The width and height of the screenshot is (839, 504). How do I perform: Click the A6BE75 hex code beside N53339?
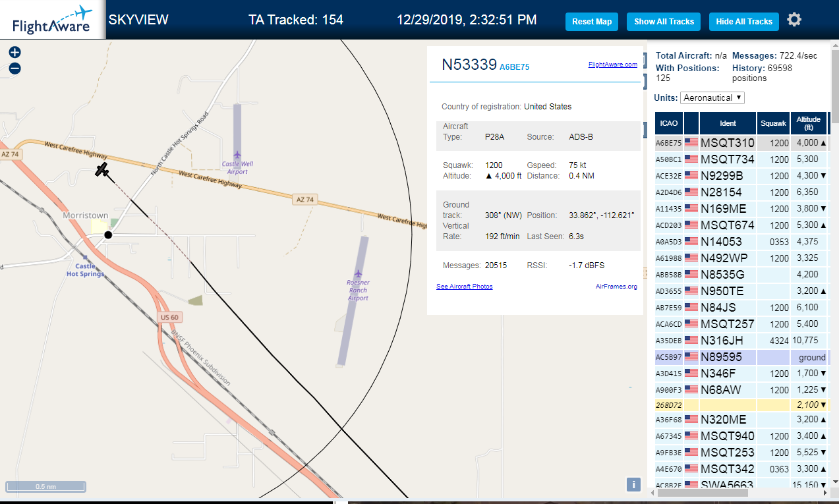[x=515, y=67]
